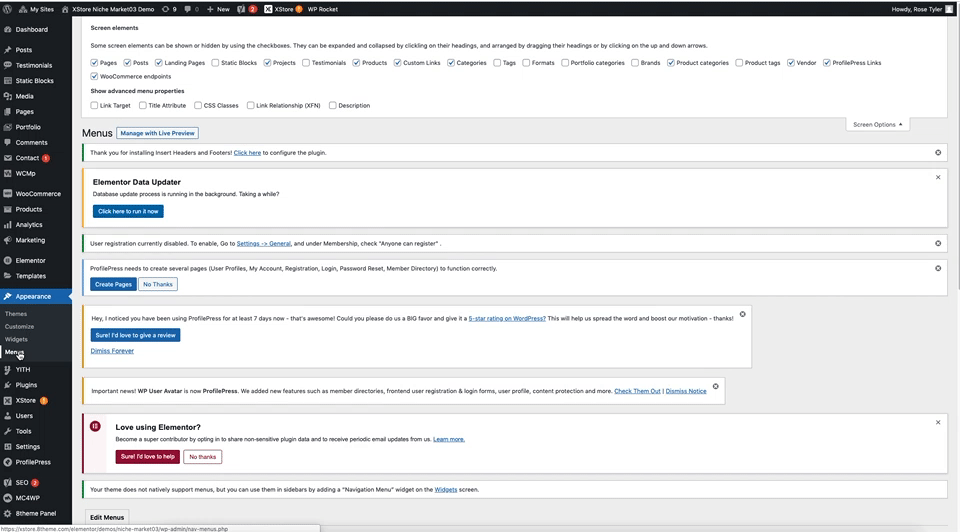Image resolution: width=960 pixels, height=532 pixels.
Task: Click 'Sure! I'd love to help' button
Action: [148, 457]
